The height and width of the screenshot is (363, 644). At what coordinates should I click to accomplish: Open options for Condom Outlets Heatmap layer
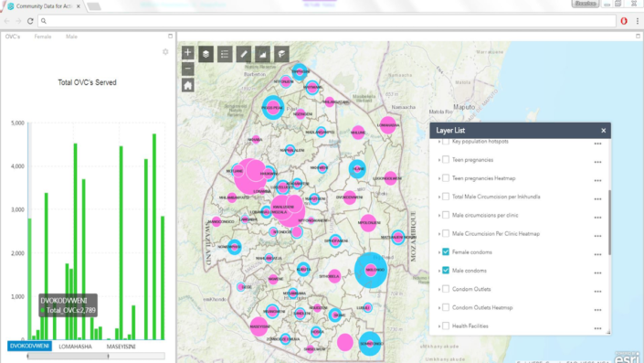tap(597, 310)
